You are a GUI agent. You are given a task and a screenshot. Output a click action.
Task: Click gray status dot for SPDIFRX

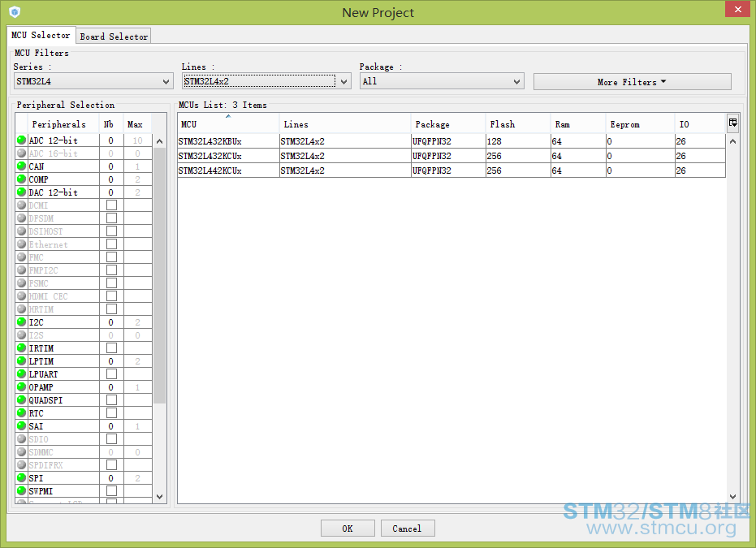click(x=21, y=465)
